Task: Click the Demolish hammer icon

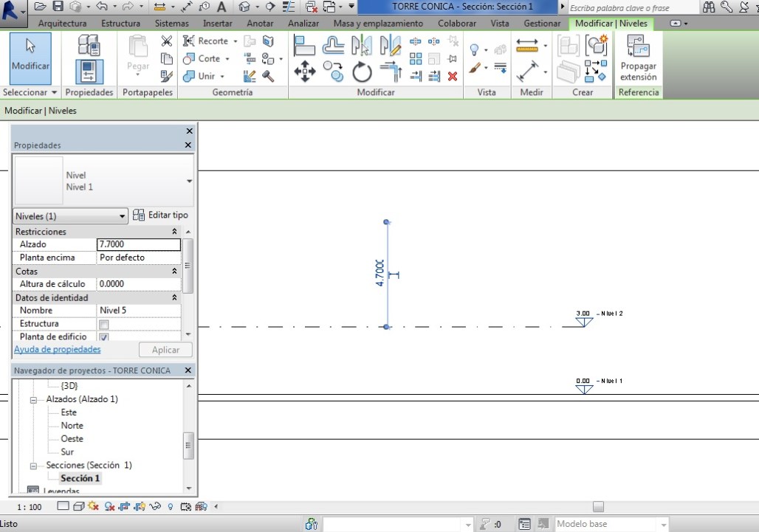Action: click(x=268, y=76)
